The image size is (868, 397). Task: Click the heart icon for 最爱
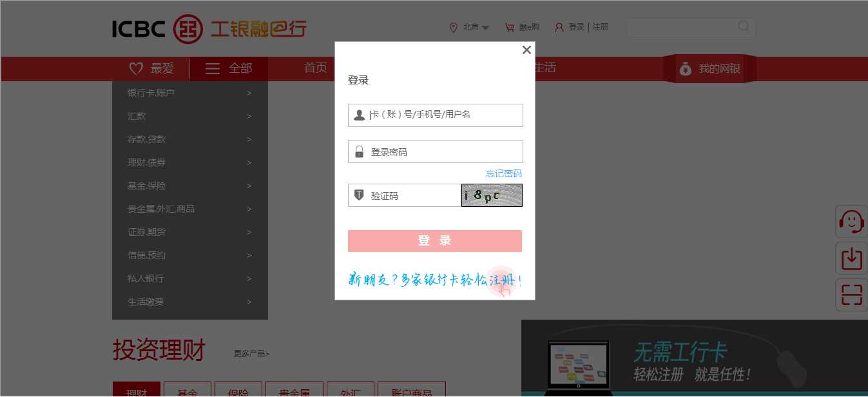pyautogui.click(x=136, y=68)
